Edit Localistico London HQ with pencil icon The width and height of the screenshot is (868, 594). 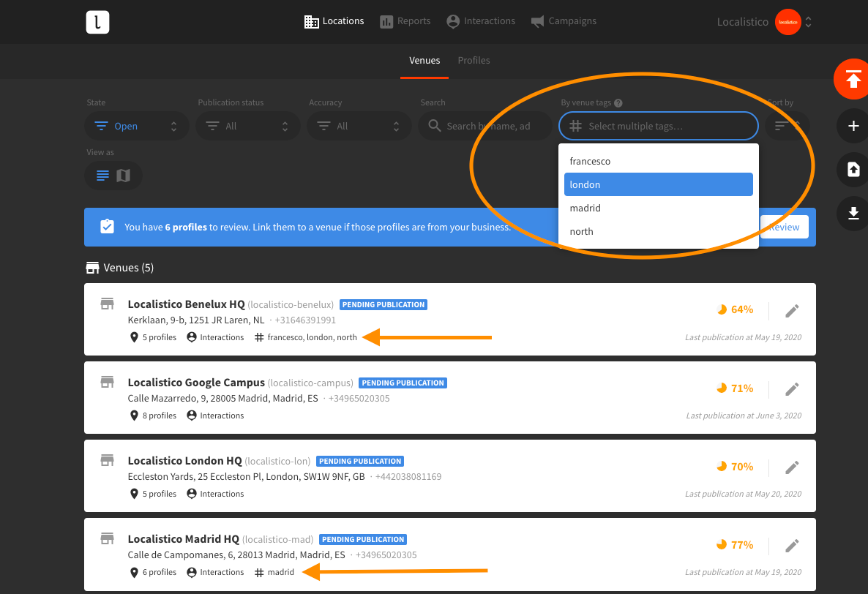click(x=792, y=467)
